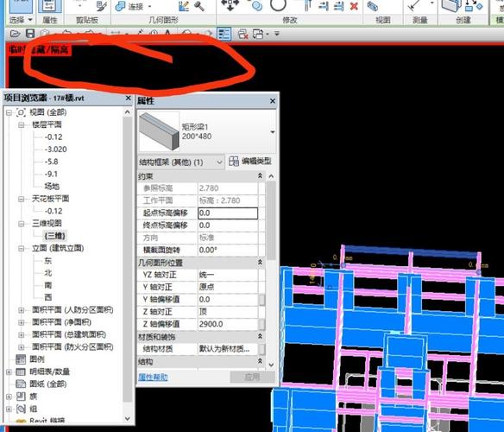
Task: Click the 横截面旋转 value 0.00°
Action: pyautogui.click(x=228, y=250)
